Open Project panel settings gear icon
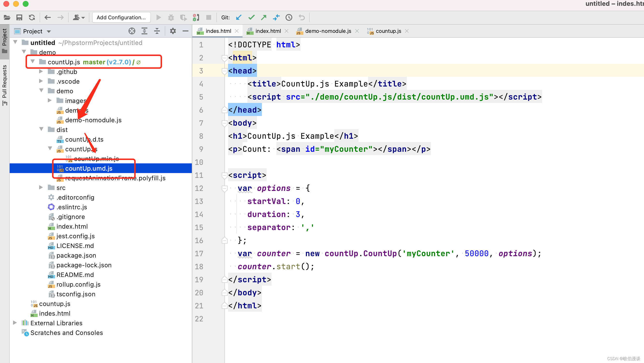The width and height of the screenshot is (644, 363). 173,31
